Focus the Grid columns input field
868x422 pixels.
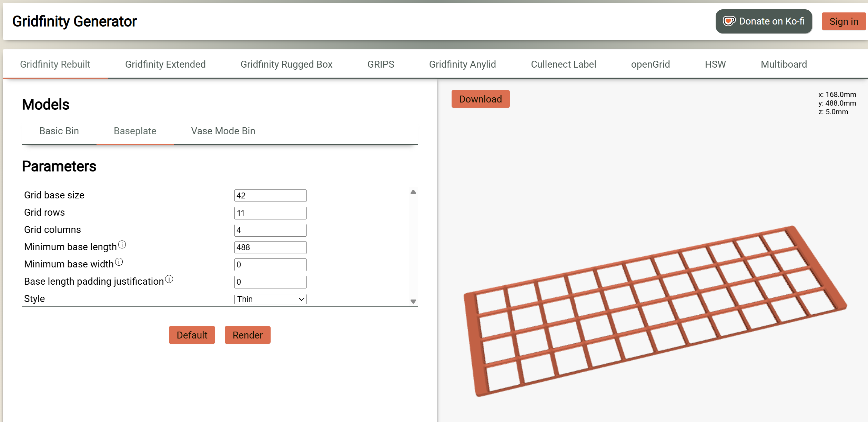point(271,230)
